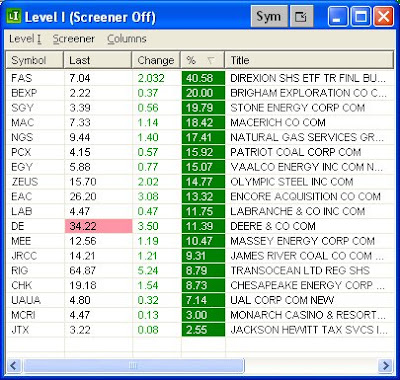Maximize the Level I window

click(x=360, y=16)
